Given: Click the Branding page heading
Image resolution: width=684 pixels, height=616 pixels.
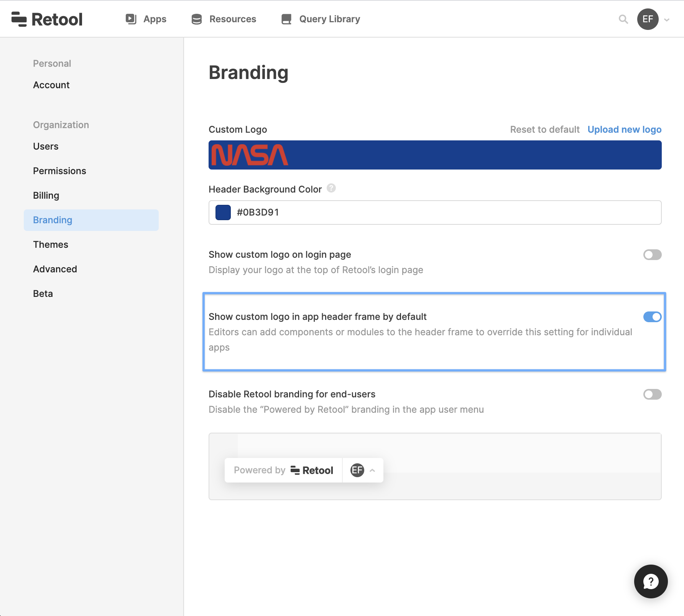Looking at the screenshot, I should coord(248,73).
